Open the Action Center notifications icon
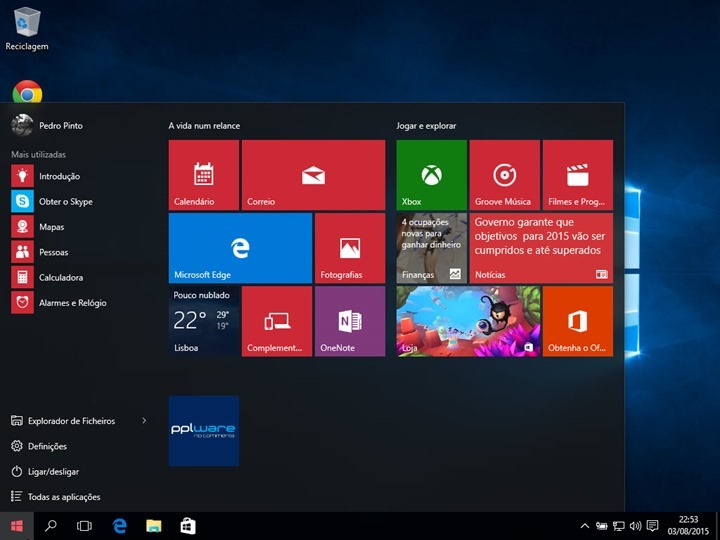This screenshot has height=540, width=720. point(652,526)
